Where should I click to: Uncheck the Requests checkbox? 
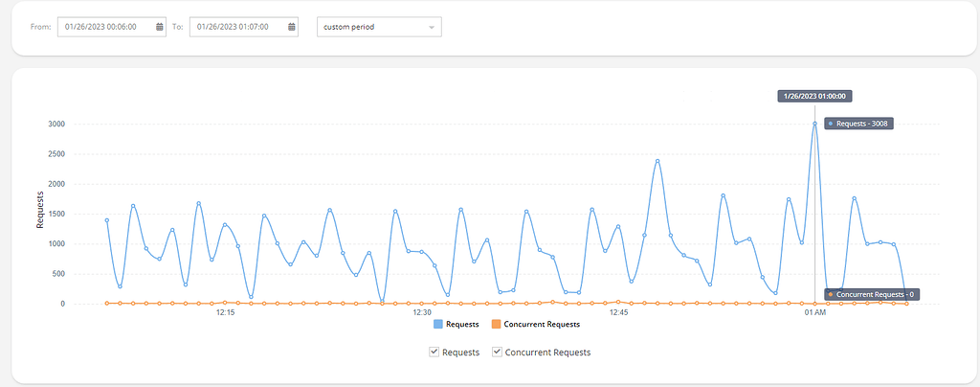tap(434, 352)
